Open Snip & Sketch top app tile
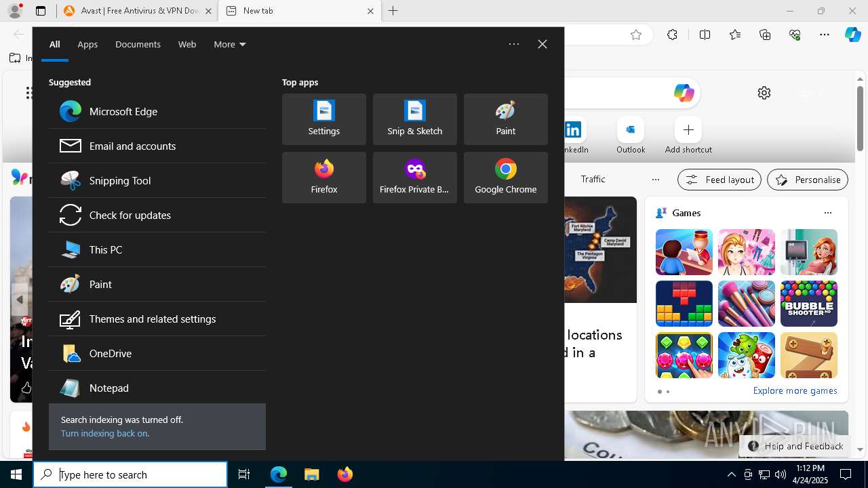The image size is (868, 488). pyautogui.click(x=415, y=119)
